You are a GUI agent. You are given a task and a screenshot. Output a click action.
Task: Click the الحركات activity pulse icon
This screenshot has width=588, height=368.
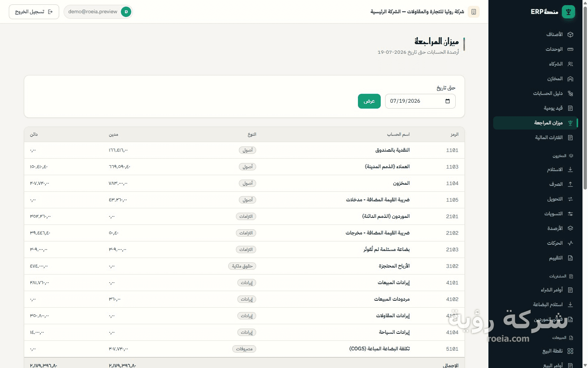pyautogui.click(x=570, y=243)
